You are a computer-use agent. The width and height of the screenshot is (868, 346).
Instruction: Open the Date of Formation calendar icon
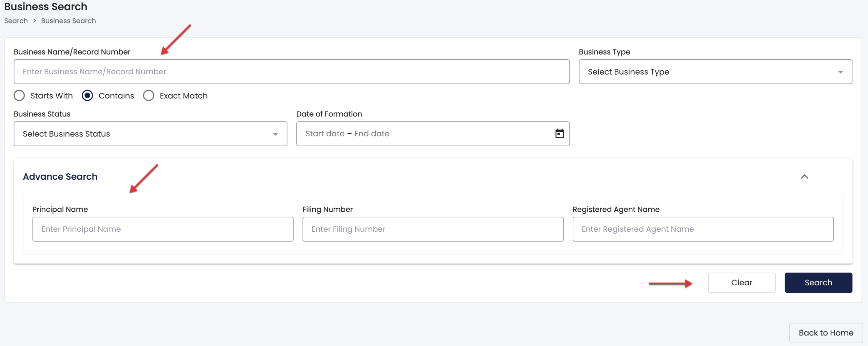point(559,134)
